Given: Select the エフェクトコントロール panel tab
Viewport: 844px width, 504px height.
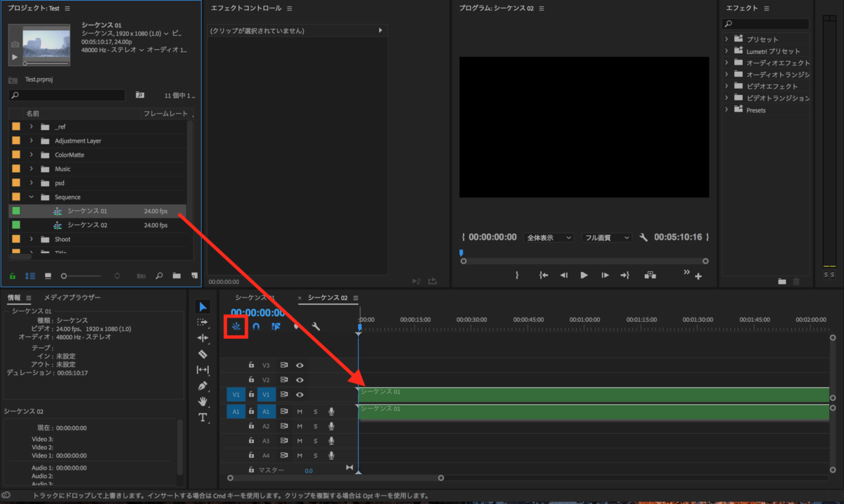Looking at the screenshot, I should coord(246,8).
